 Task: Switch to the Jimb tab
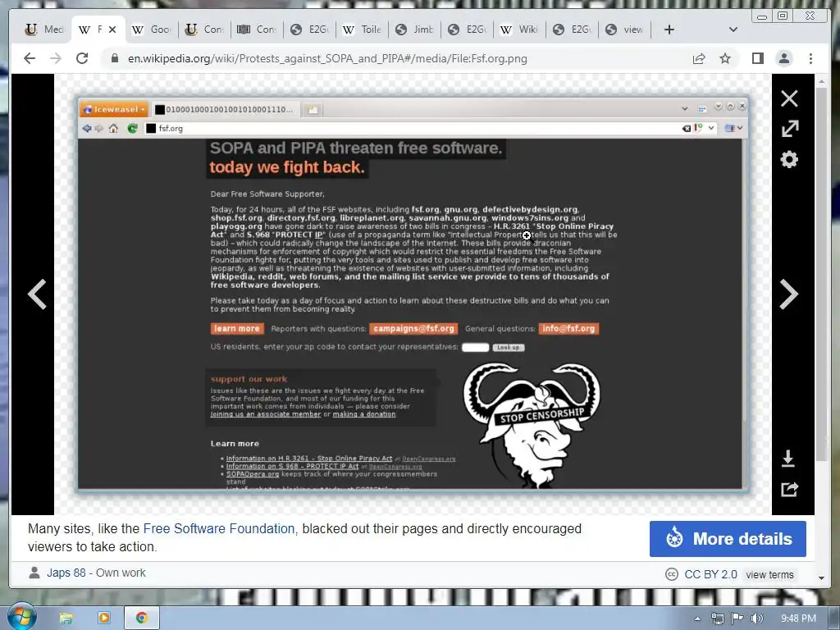click(414, 30)
